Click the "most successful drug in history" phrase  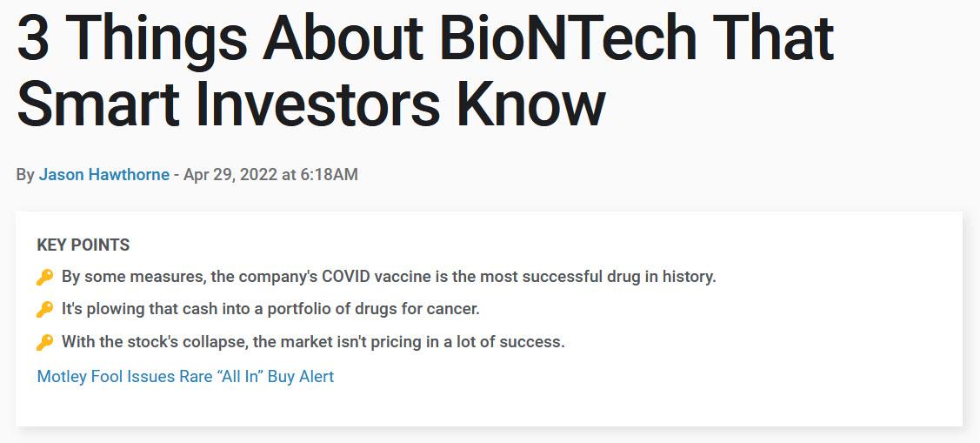click(609, 278)
